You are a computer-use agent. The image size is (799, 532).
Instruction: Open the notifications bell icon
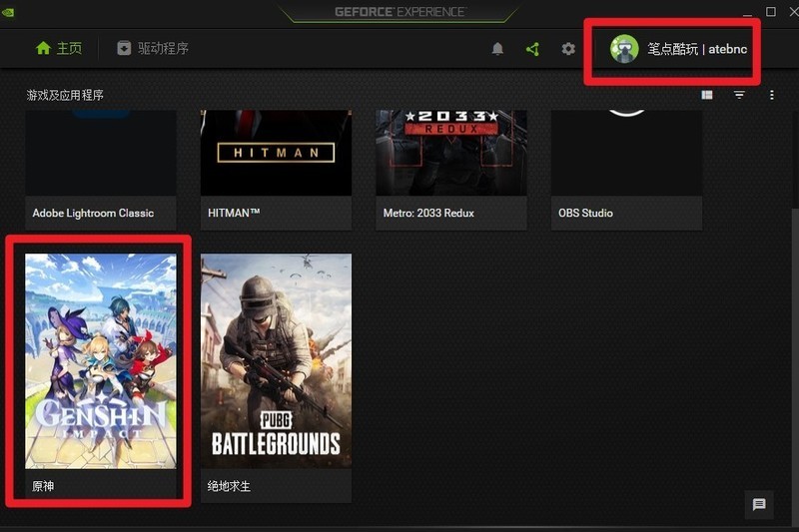pyautogui.click(x=497, y=49)
